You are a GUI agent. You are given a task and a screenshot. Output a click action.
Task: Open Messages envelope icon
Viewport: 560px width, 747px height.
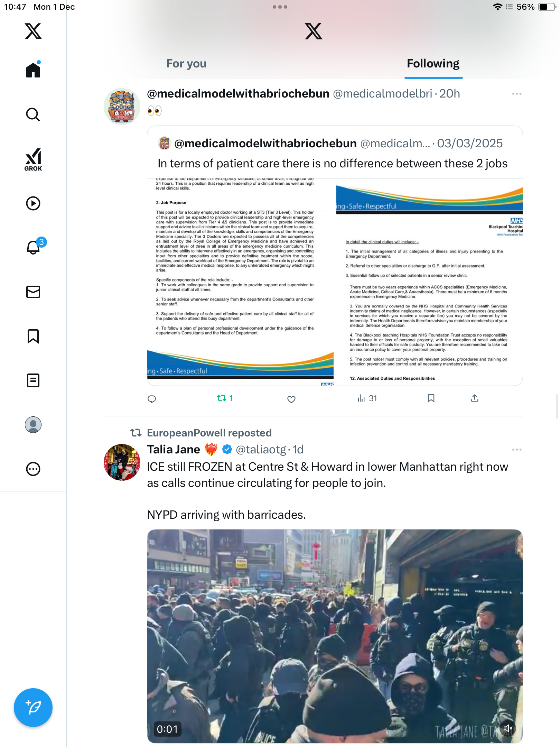pyautogui.click(x=33, y=292)
